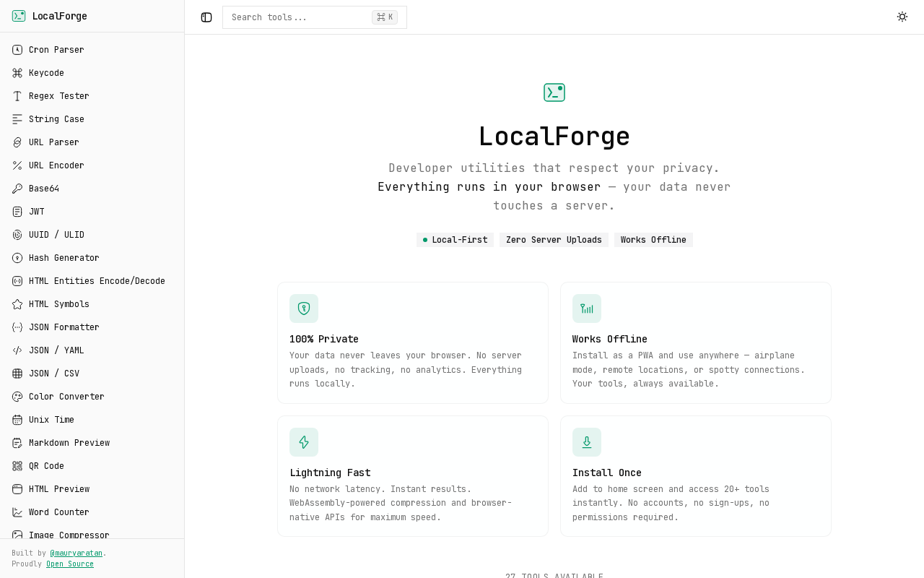Click the Color Converter palette icon
This screenshot has width=924, height=578.
pos(17,397)
